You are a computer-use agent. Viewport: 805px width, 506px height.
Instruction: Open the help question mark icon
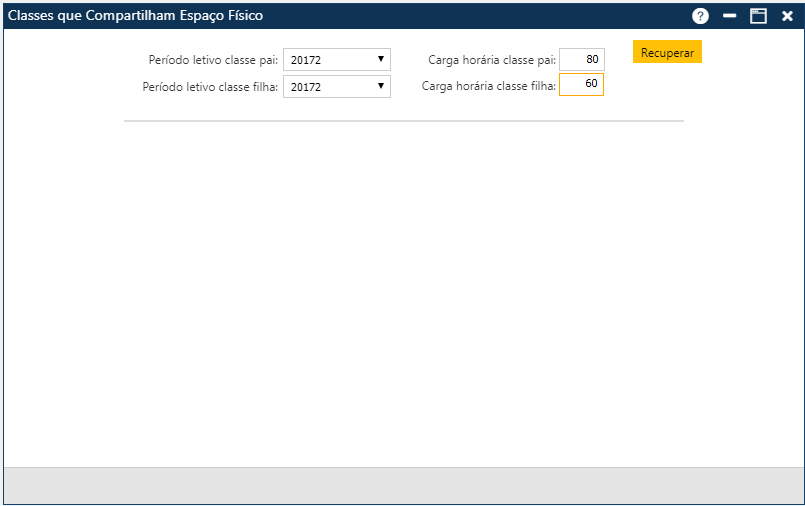tap(700, 16)
